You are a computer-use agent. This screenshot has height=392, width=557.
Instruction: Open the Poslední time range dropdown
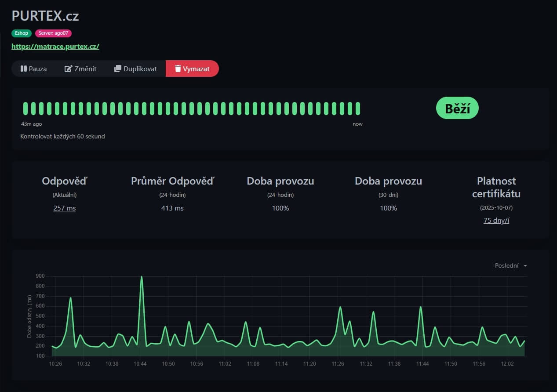coord(511,265)
